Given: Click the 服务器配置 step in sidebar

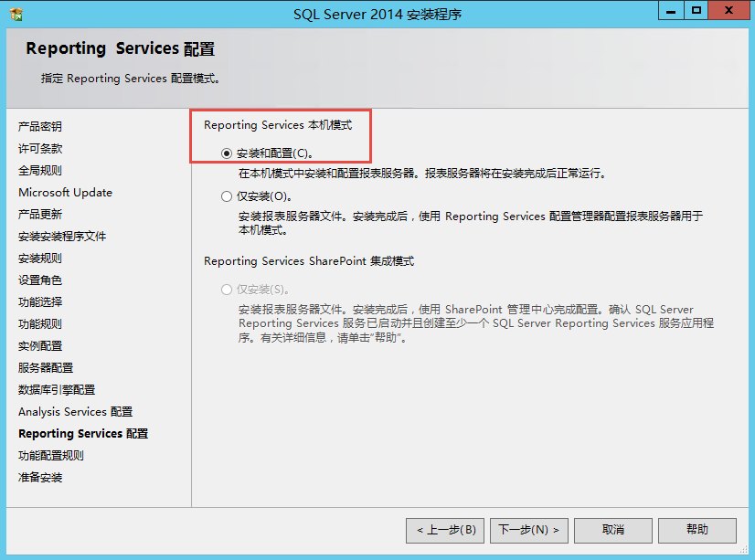Looking at the screenshot, I should (x=46, y=368).
